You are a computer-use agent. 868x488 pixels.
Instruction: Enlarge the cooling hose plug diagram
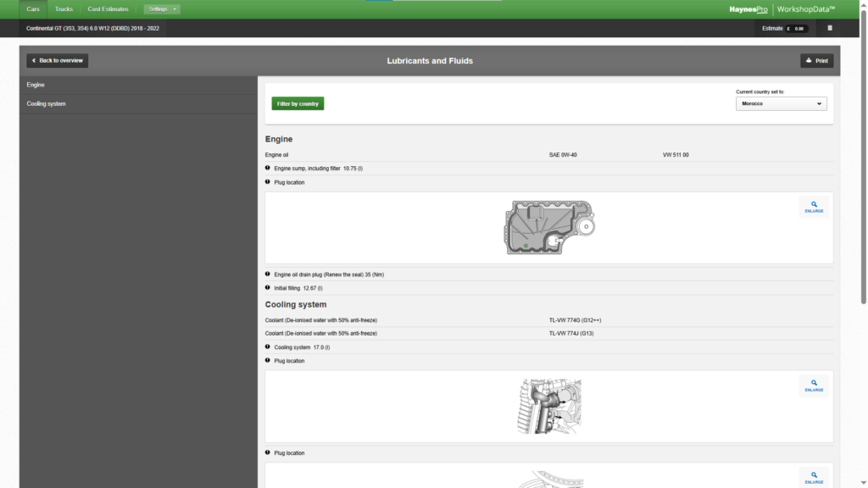(814, 385)
